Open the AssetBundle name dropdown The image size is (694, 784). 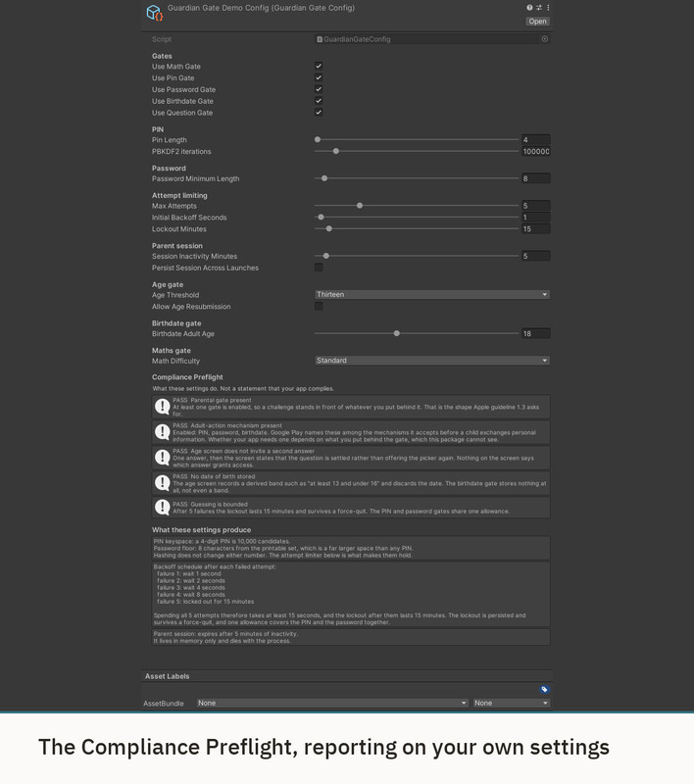[332, 703]
